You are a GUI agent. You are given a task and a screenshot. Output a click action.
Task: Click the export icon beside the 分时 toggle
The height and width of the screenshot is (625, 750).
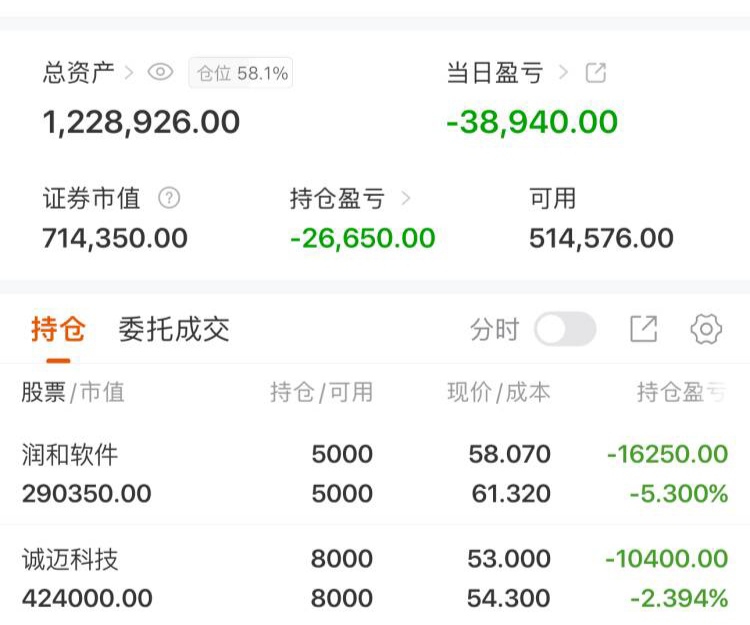(644, 329)
